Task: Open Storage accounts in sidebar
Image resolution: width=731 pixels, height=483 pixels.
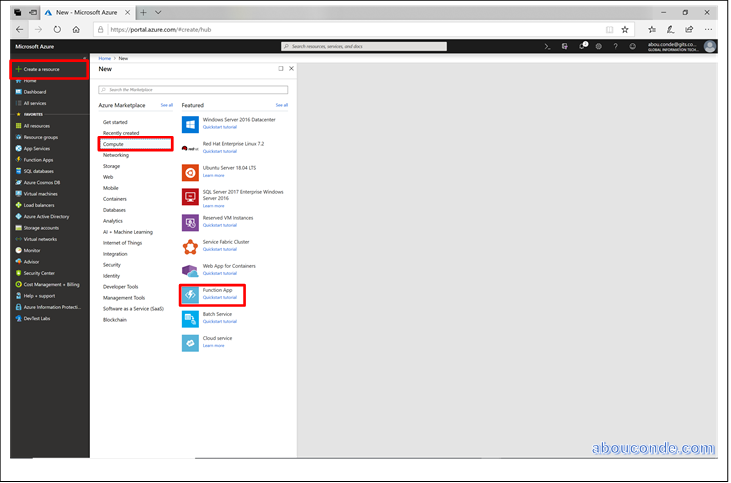Action: tap(41, 228)
